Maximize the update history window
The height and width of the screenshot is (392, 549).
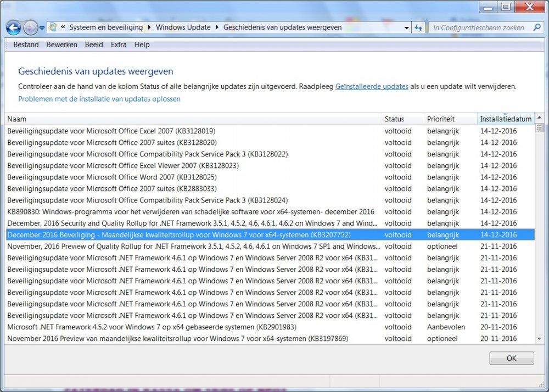click(506, 7)
